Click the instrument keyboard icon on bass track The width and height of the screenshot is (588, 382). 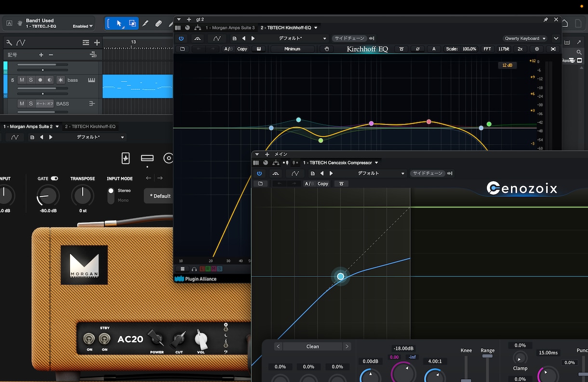point(92,80)
